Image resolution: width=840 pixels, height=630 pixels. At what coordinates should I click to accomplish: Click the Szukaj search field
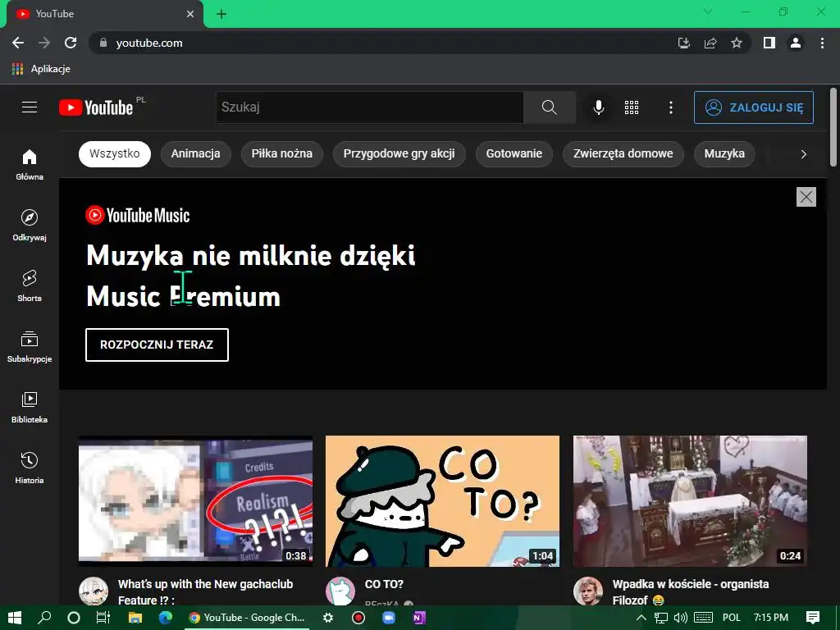pos(370,107)
